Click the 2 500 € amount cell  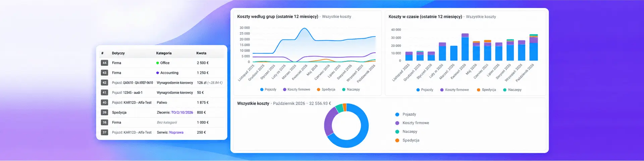coord(203,63)
